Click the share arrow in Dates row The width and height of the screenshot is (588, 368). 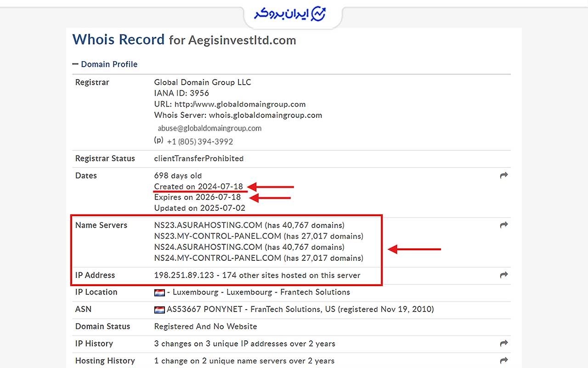(x=504, y=175)
